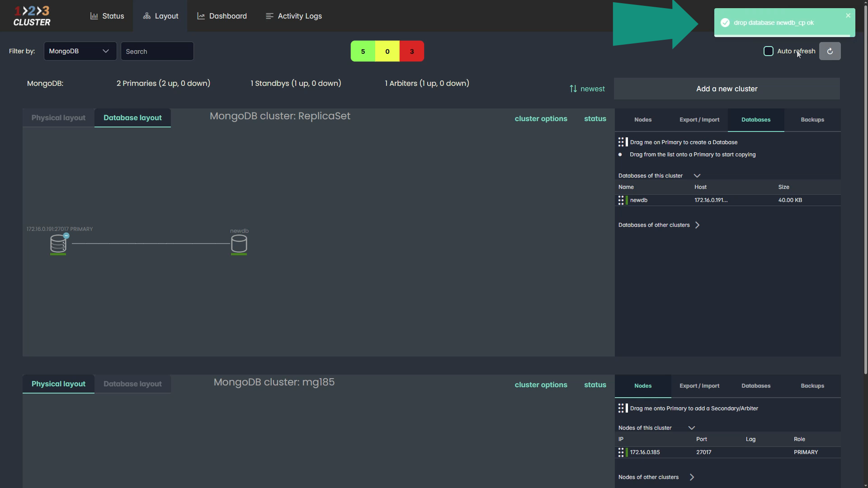Select mg185 Physical layout tab
This screenshot has height=488, width=868.
pyautogui.click(x=58, y=384)
